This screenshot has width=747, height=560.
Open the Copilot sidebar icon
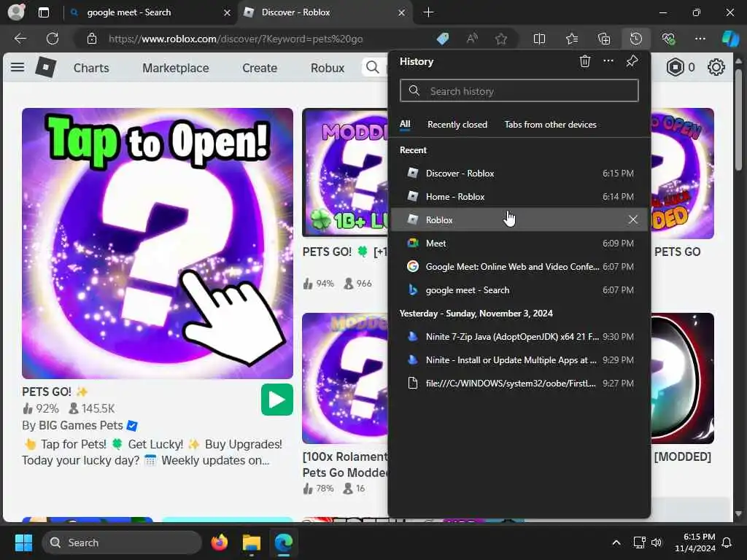click(x=729, y=39)
